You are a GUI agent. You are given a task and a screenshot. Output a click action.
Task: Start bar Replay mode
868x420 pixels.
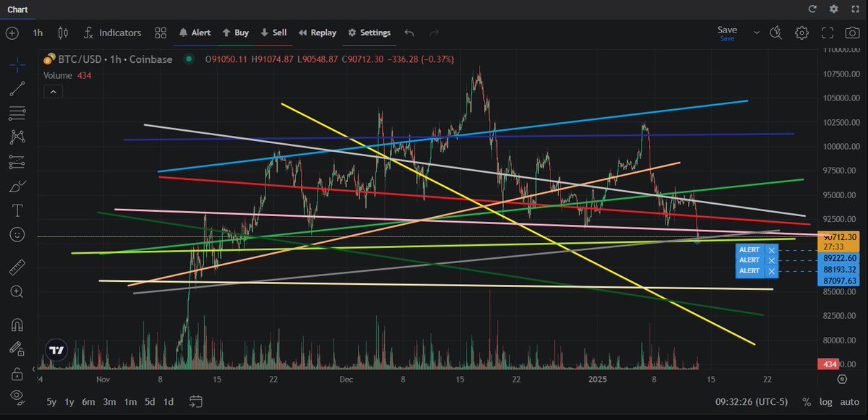(x=317, y=33)
